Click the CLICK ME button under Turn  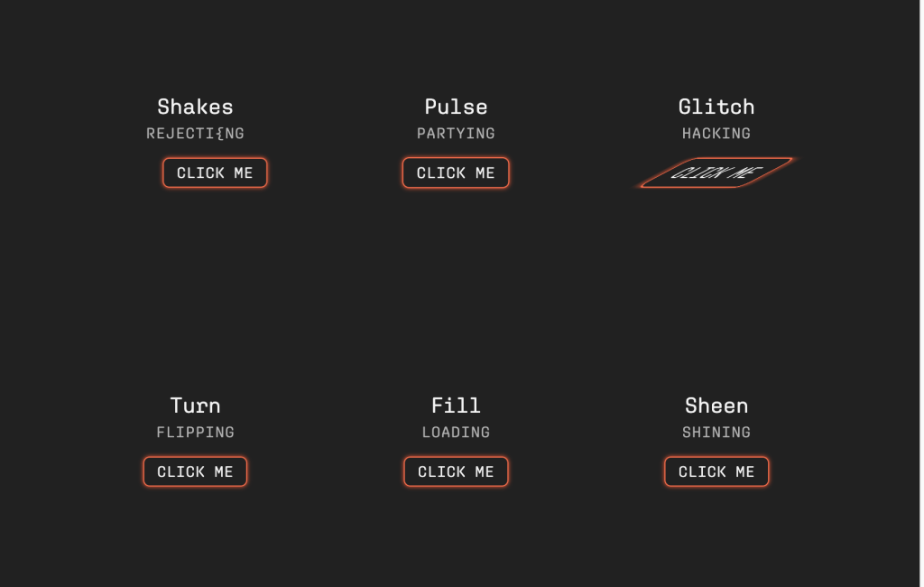(195, 471)
